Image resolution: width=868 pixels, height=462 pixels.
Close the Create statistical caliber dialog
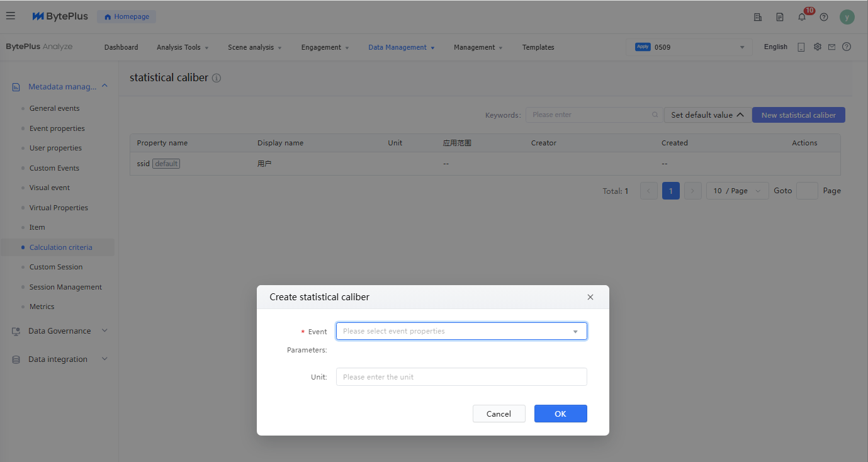click(590, 297)
